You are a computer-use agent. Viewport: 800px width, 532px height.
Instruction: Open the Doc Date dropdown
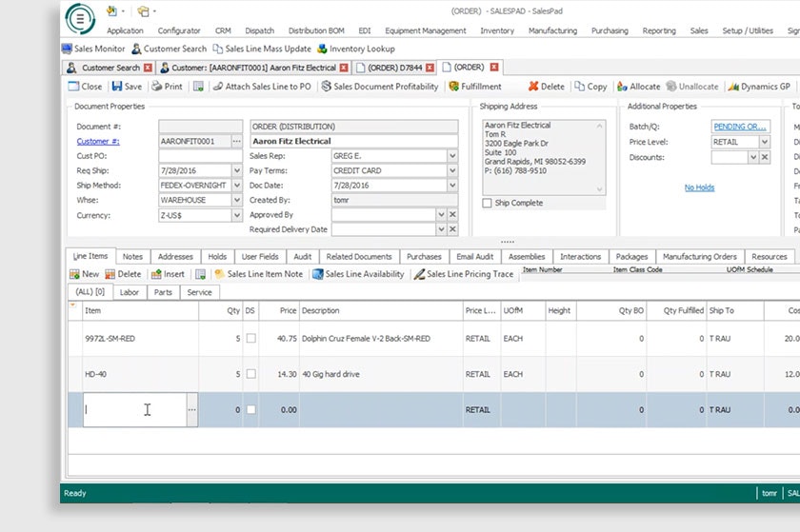pyautogui.click(x=452, y=186)
